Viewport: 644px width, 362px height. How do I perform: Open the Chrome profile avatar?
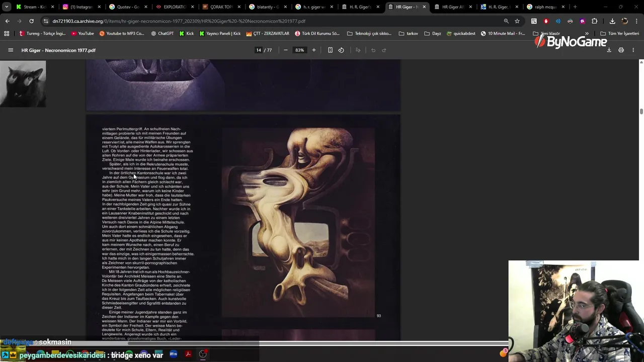(624, 21)
